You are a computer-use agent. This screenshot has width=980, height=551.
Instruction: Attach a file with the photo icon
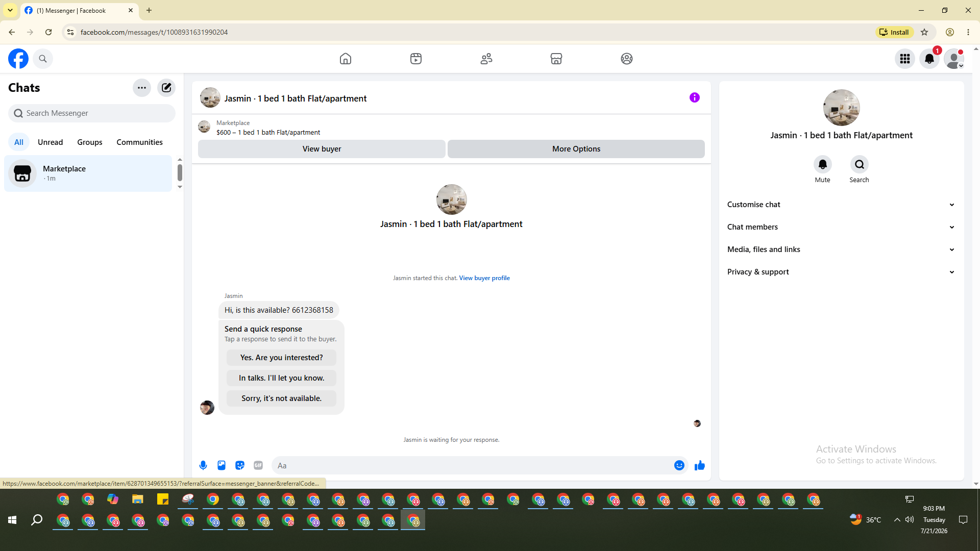coord(222,465)
